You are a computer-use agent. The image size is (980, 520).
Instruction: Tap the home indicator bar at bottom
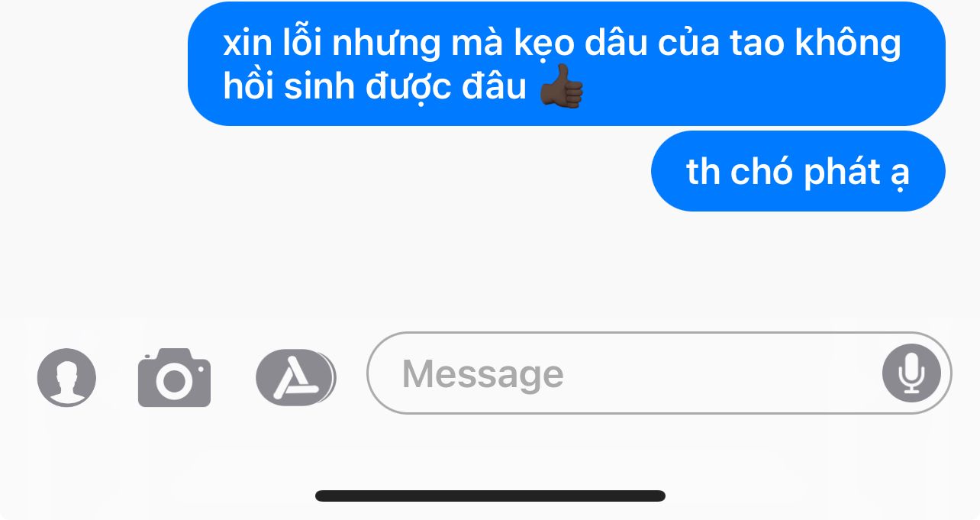(x=490, y=496)
